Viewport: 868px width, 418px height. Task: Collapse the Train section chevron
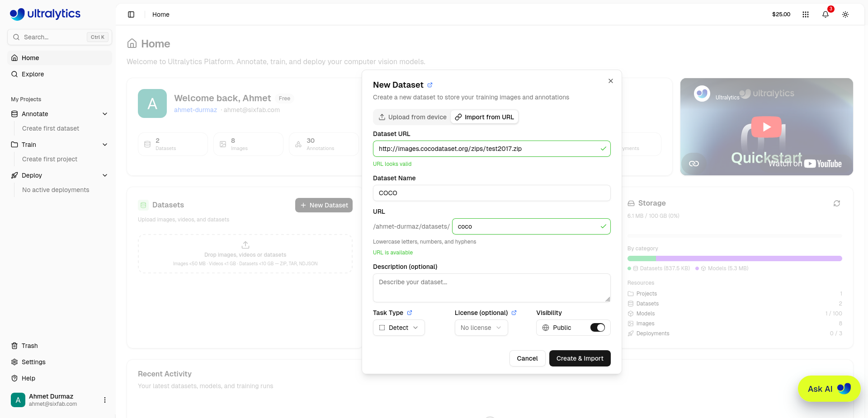click(105, 145)
